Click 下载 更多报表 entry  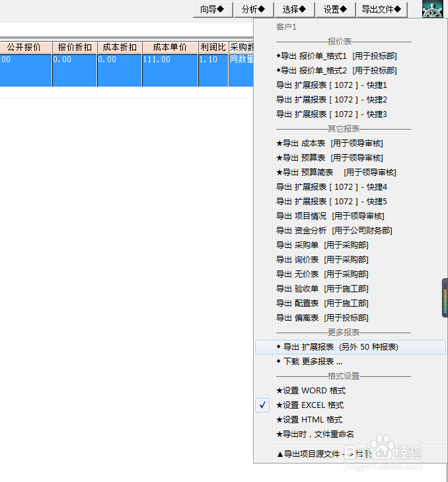click(x=350, y=362)
